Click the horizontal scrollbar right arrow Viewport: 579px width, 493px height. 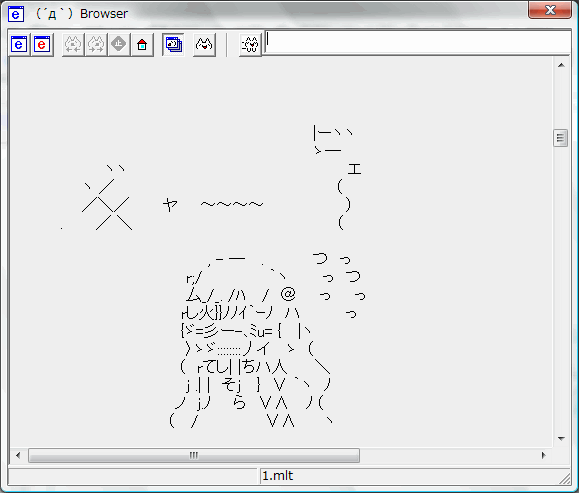pos(543,455)
